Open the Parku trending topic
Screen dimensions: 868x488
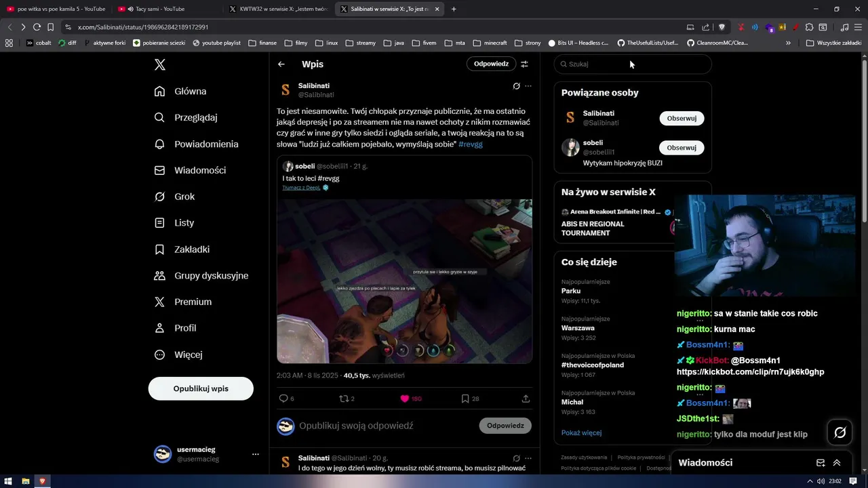(x=571, y=291)
